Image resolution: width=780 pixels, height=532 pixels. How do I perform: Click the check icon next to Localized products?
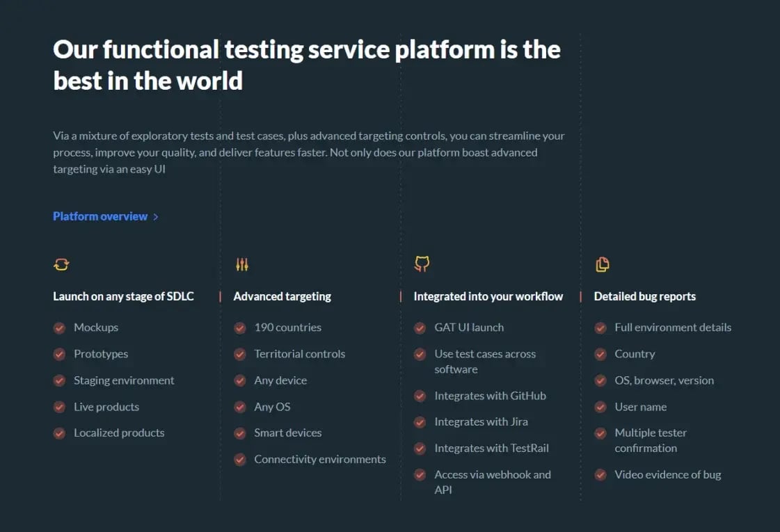60,433
